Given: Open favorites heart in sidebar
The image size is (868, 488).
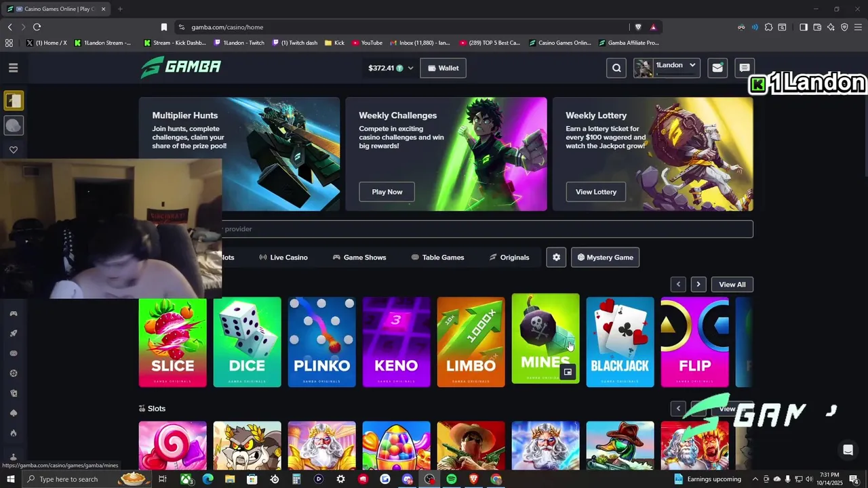Looking at the screenshot, I should (x=14, y=150).
